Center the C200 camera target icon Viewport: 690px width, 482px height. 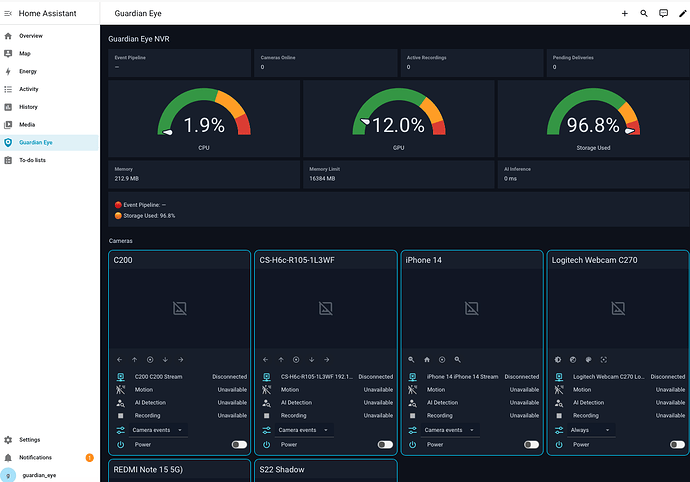point(150,360)
